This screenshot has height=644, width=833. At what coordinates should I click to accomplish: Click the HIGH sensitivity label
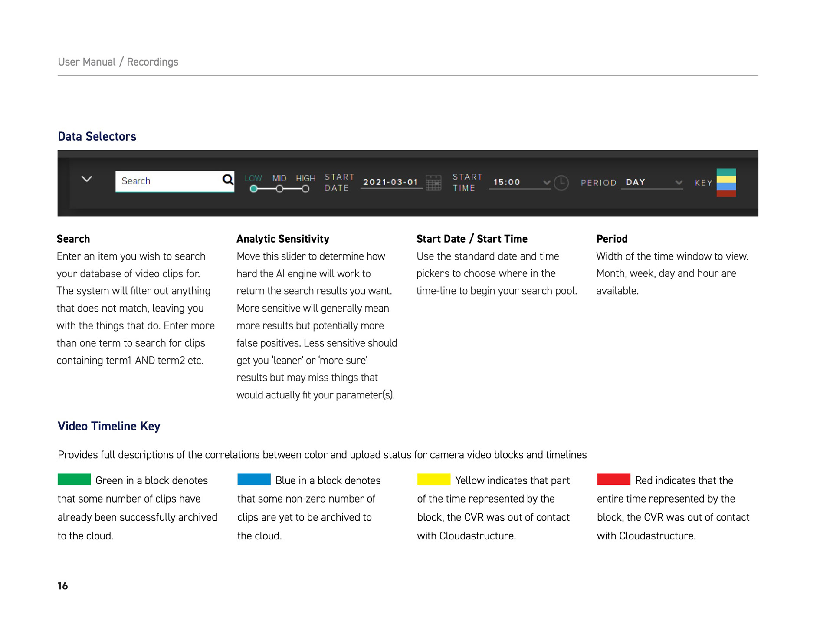click(x=305, y=178)
